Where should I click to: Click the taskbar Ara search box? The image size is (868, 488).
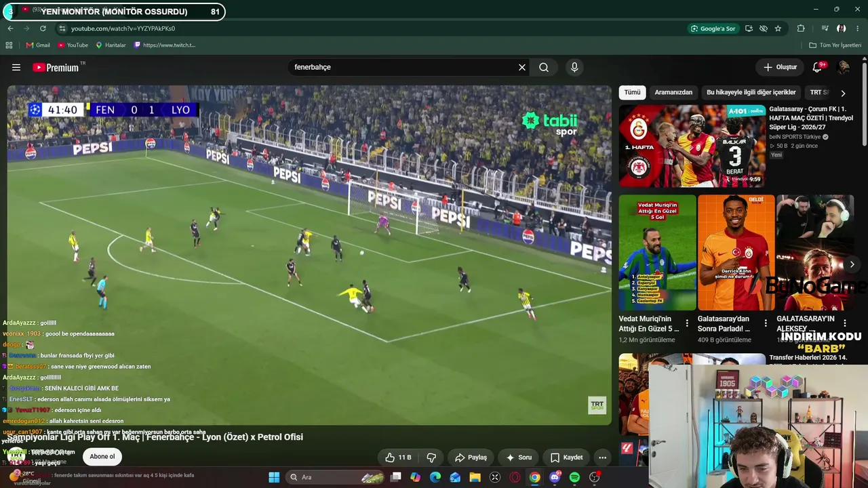pyautogui.click(x=336, y=477)
